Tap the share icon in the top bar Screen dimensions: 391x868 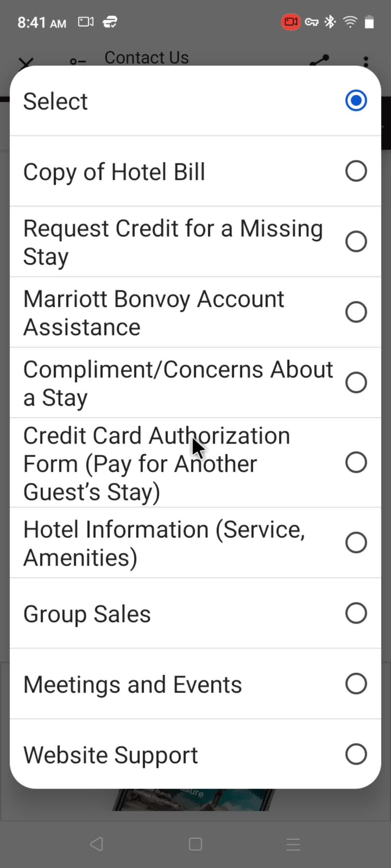(319, 60)
